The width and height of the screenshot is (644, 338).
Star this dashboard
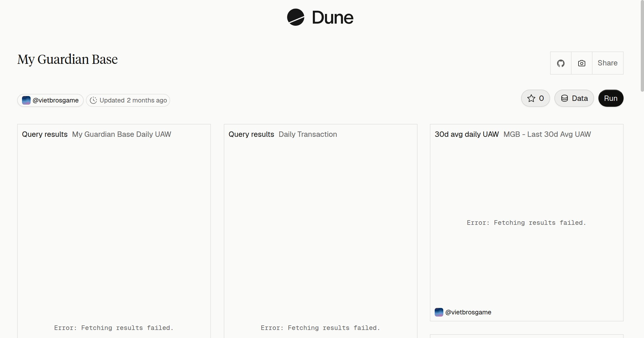click(x=536, y=98)
